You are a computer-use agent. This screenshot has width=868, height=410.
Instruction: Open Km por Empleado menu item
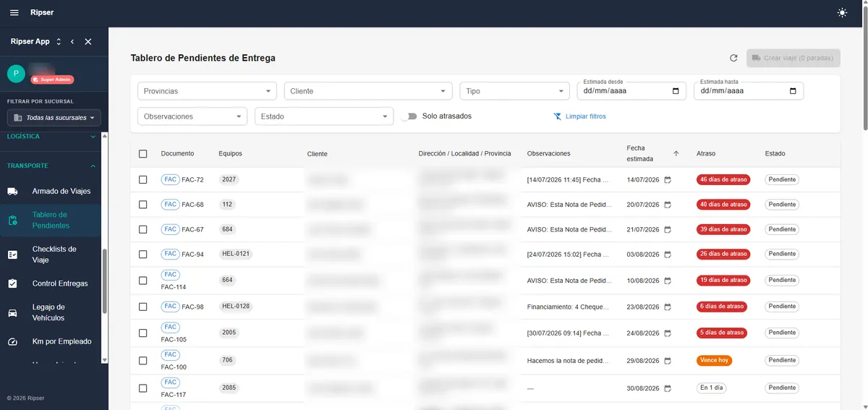[x=51, y=341]
